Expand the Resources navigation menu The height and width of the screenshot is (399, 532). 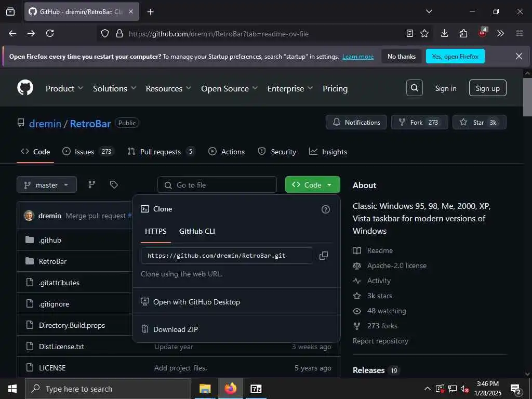point(169,88)
